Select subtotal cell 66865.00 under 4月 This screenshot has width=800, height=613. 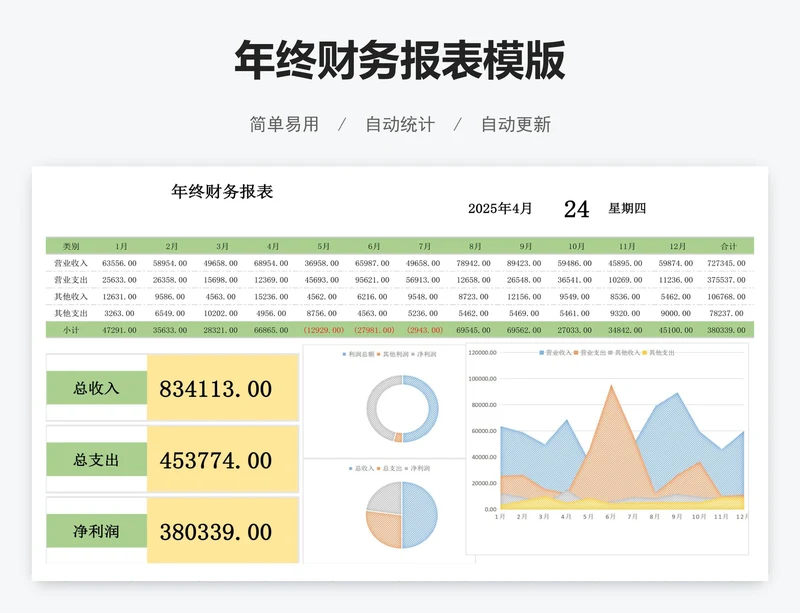pyautogui.click(x=271, y=330)
